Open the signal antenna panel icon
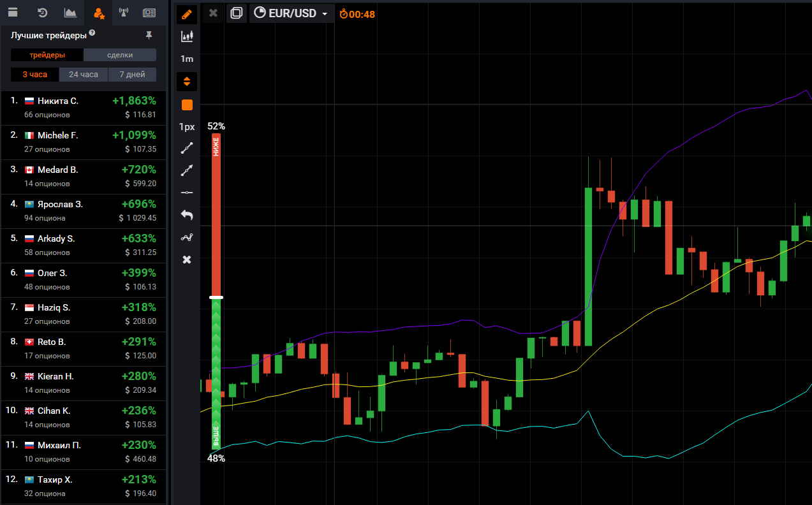The width and height of the screenshot is (812, 505). pyautogui.click(x=124, y=13)
